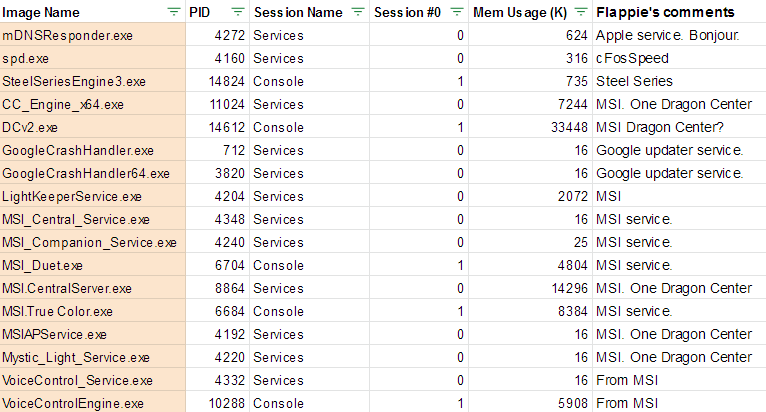The height and width of the screenshot is (412, 766).
Task: Open the PID column filter
Action: point(238,12)
